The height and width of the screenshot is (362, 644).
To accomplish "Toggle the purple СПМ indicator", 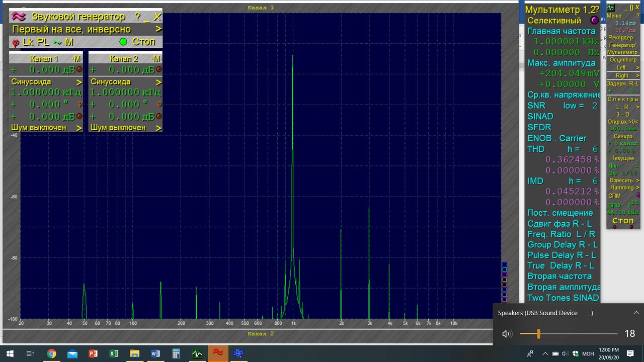I will (x=638, y=195).
